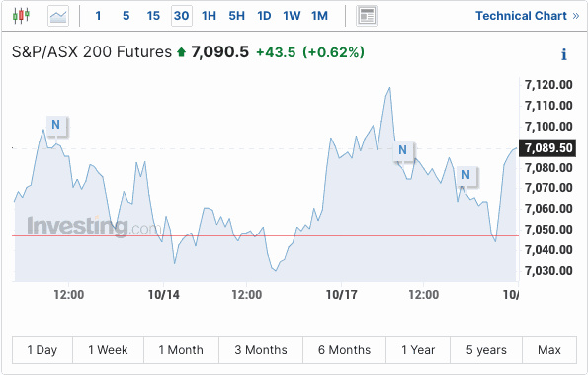Select the 1D interval
Image resolution: width=588 pixels, height=375 pixels.
[x=264, y=16]
